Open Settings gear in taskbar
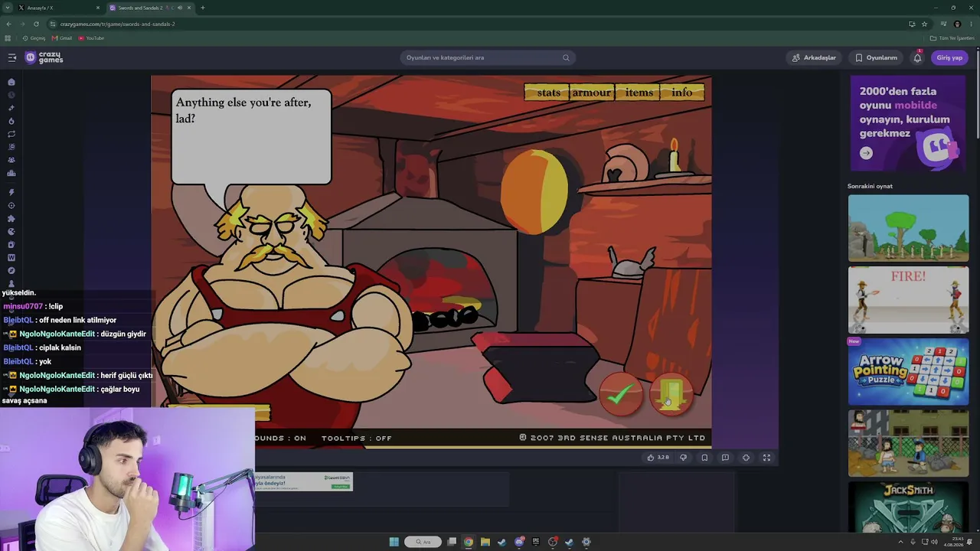 (x=586, y=542)
